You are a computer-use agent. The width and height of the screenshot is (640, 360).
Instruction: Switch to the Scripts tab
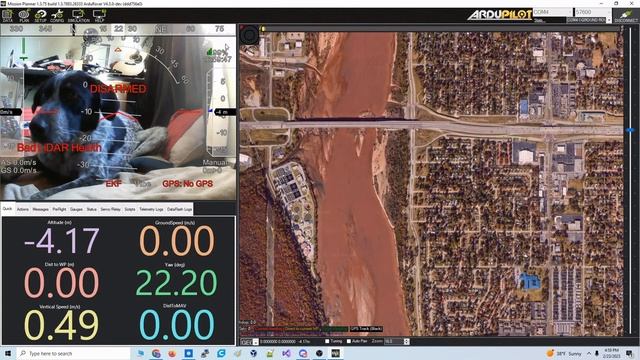click(130, 209)
